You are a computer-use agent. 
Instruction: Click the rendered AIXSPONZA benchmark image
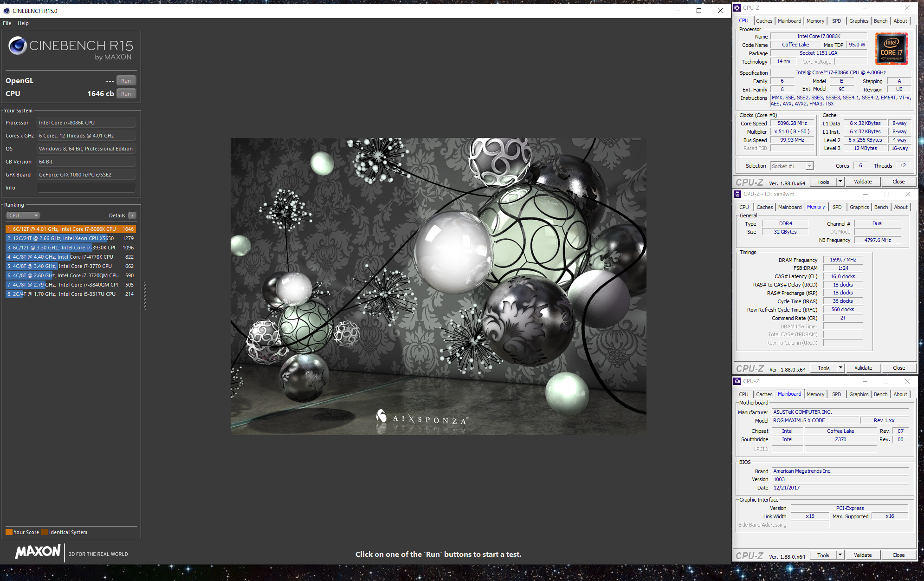[x=438, y=286]
